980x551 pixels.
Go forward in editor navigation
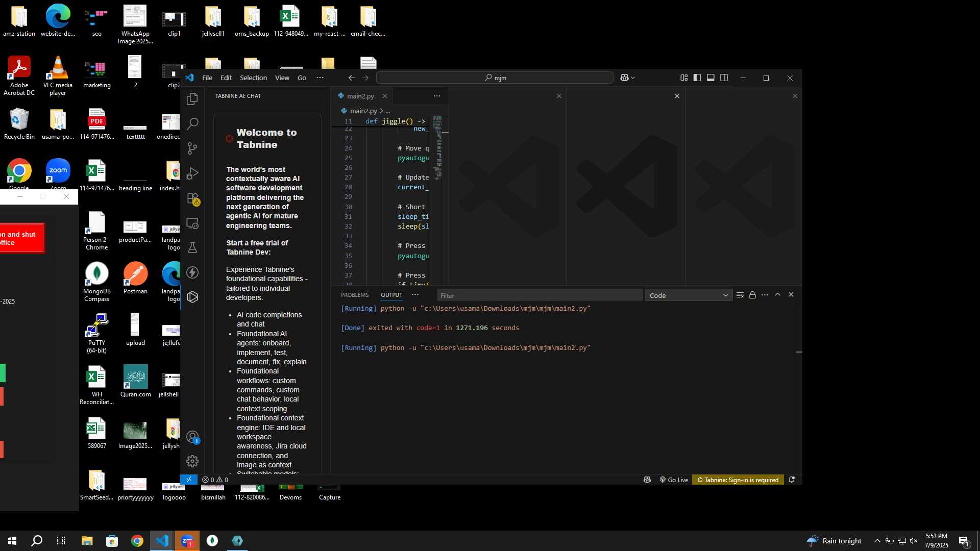(x=365, y=78)
